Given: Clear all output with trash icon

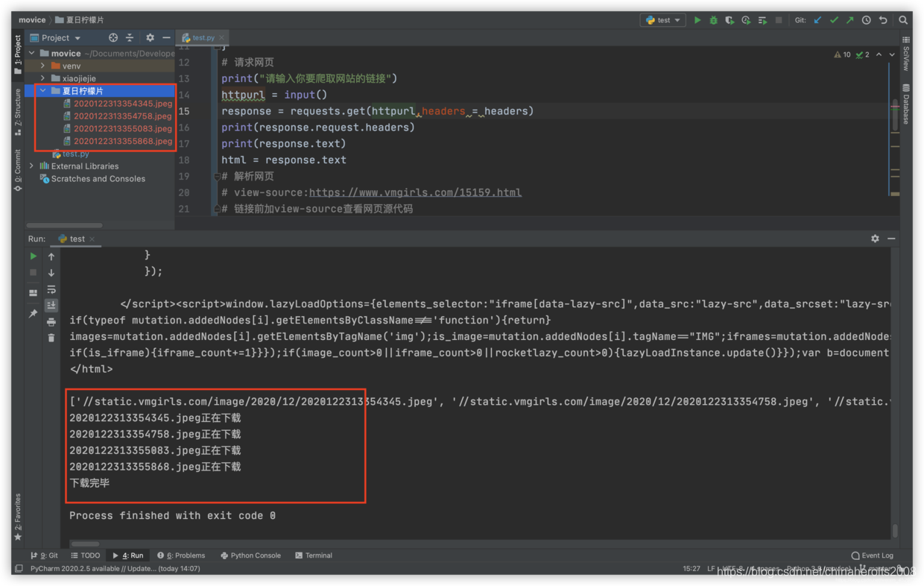Looking at the screenshot, I should [x=51, y=338].
